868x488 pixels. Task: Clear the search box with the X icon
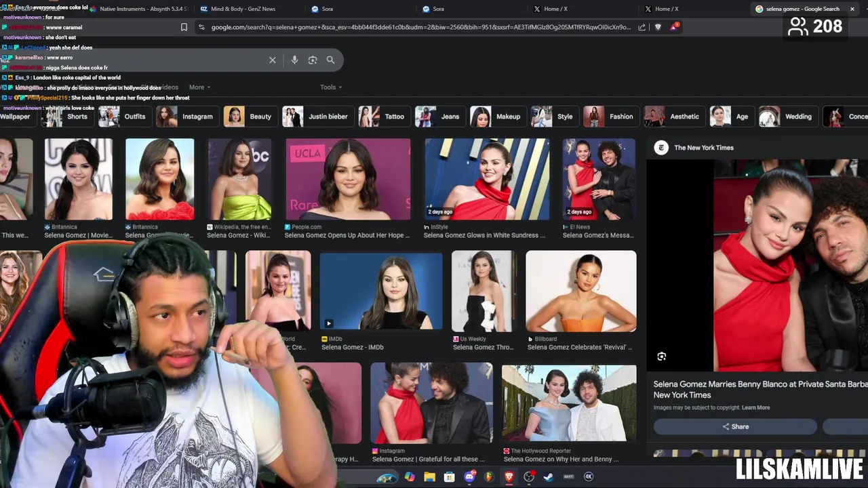tap(273, 60)
